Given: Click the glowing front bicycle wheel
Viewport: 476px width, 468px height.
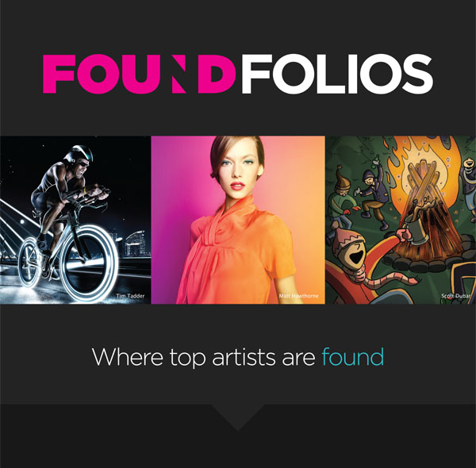Looking at the screenshot, I should (x=88, y=265).
